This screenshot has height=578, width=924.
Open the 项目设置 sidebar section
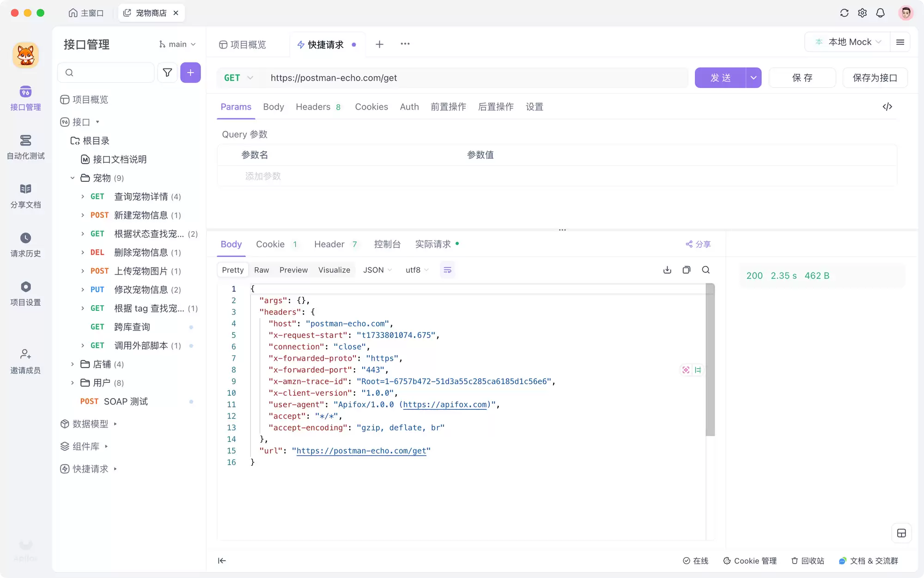pyautogui.click(x=25, y=294)
